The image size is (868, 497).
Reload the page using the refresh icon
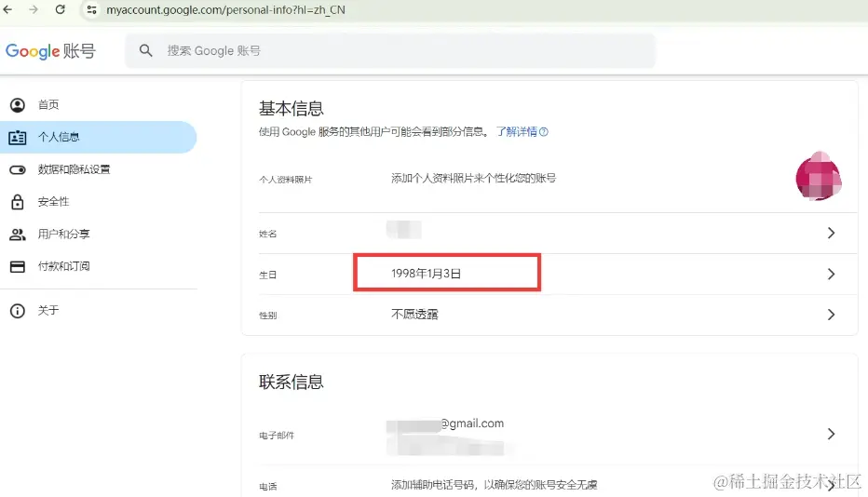pyautogui.click(x=61, y=9)
